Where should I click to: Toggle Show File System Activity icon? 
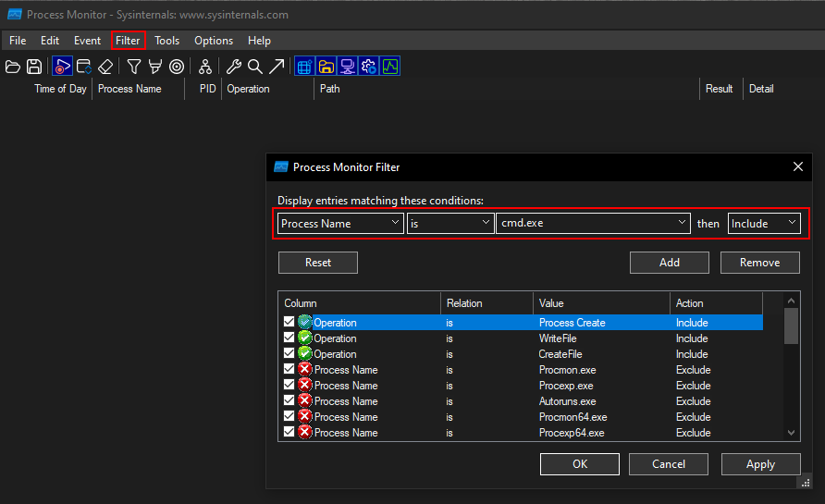(x=326, y=67)
